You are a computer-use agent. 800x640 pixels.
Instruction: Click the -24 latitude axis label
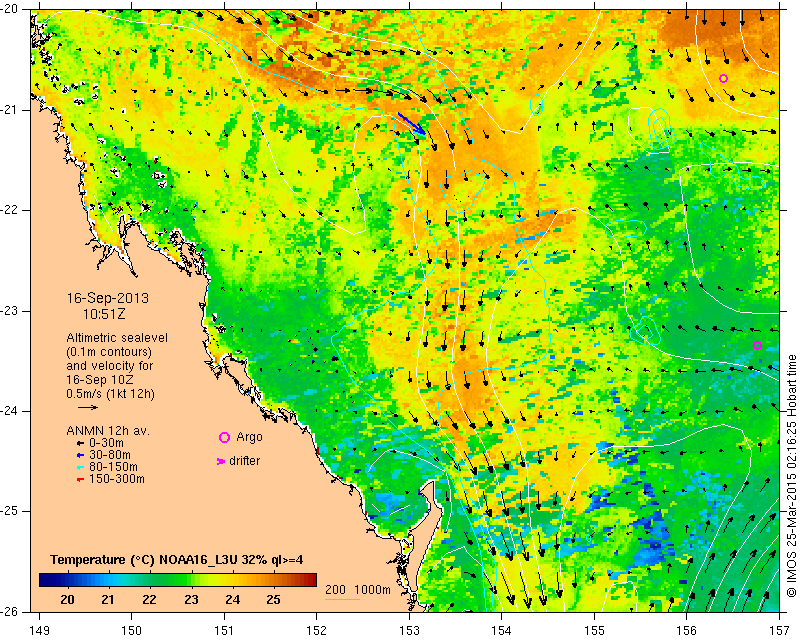9,411
